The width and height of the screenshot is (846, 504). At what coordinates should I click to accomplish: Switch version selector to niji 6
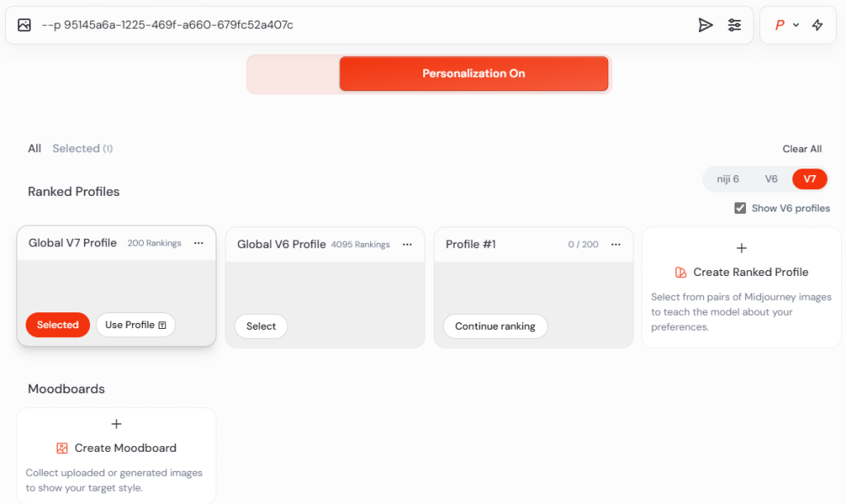click(x=728, y=179)
